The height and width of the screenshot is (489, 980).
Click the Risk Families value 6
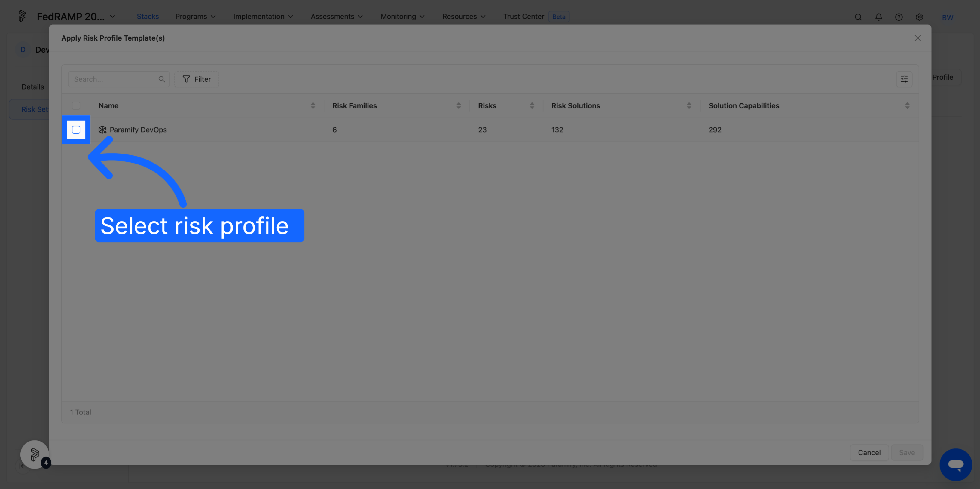tap(334, 130)
